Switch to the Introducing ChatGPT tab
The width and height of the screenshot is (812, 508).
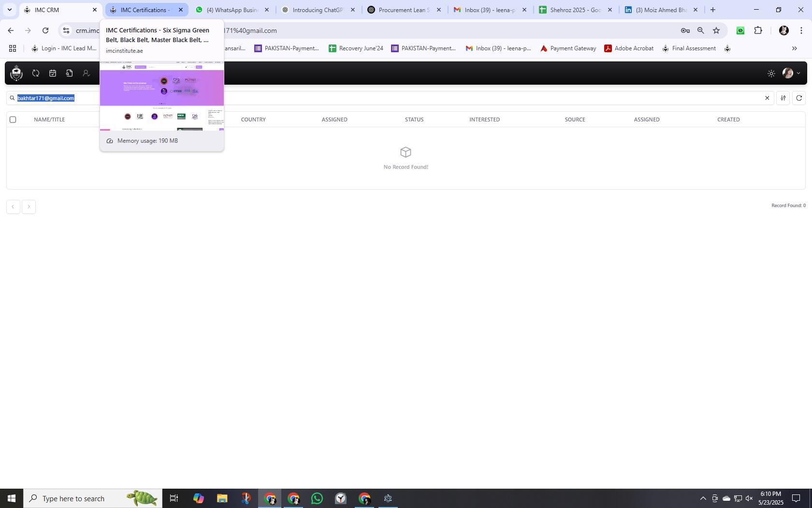319,10
